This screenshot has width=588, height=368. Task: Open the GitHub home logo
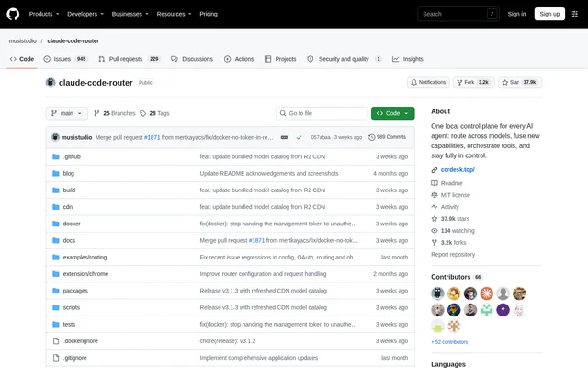coord(13,14)
